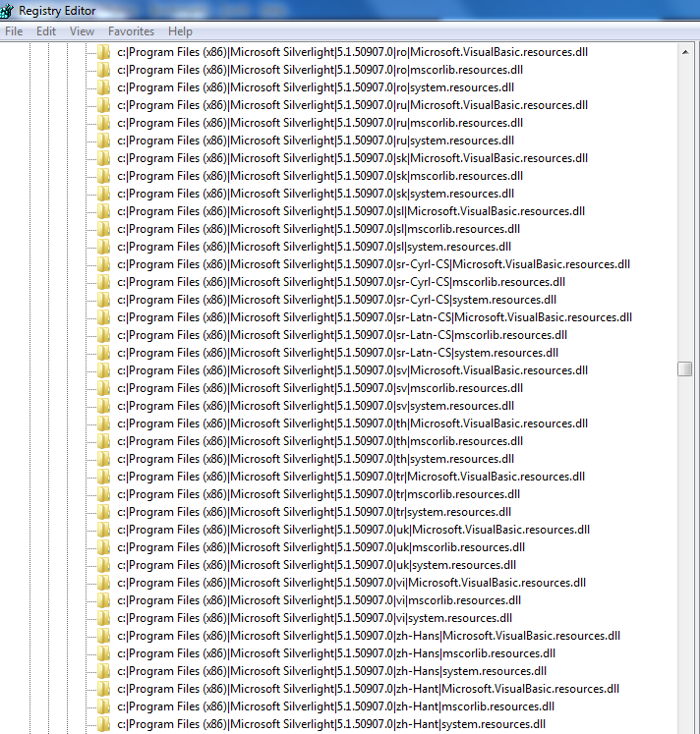Click folder icon for sk|Microsoft.VisualBasic.resources.dll key
The image size is (700, 734).
point(103,158)
